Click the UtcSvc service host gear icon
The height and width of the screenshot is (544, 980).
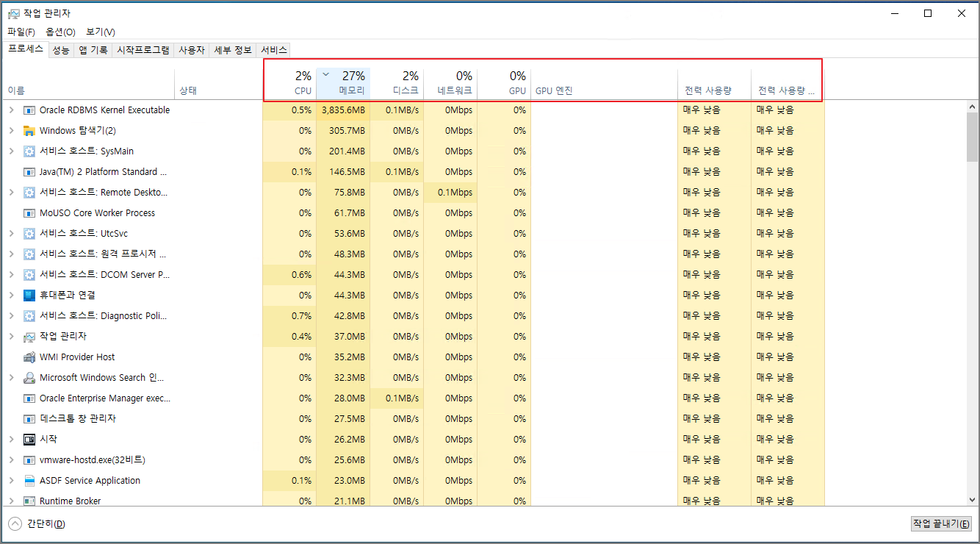click(29, 234)
